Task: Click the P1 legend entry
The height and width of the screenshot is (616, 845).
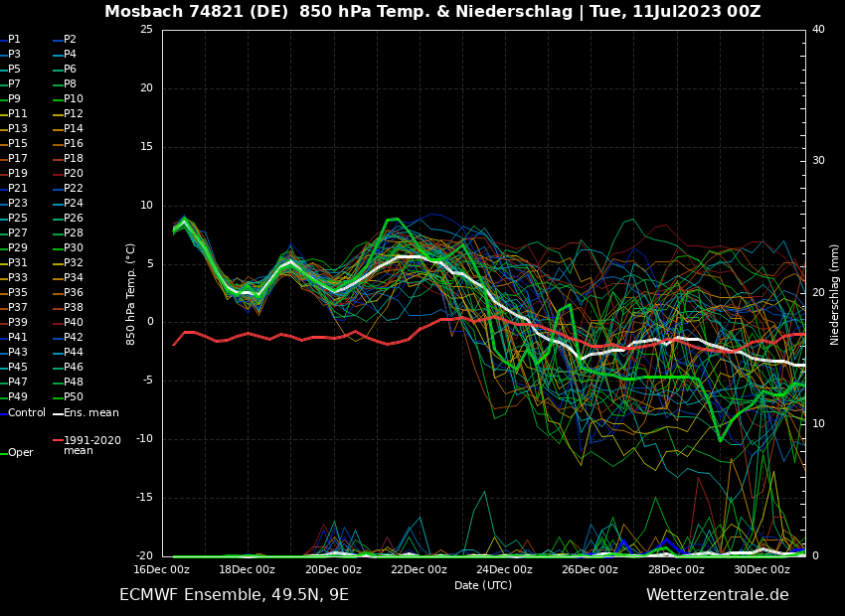Action: click(x=14, y=40)
